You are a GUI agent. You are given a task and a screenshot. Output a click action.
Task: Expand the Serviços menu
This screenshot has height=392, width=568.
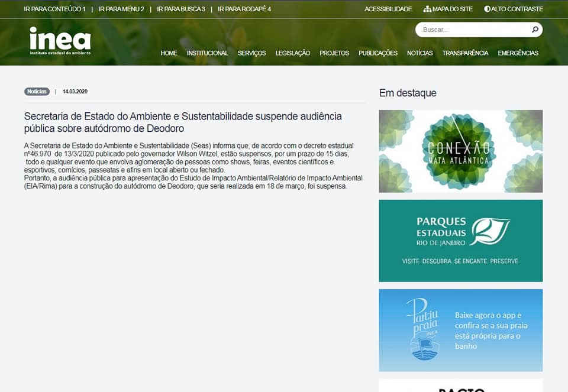[x=251, y=53]
